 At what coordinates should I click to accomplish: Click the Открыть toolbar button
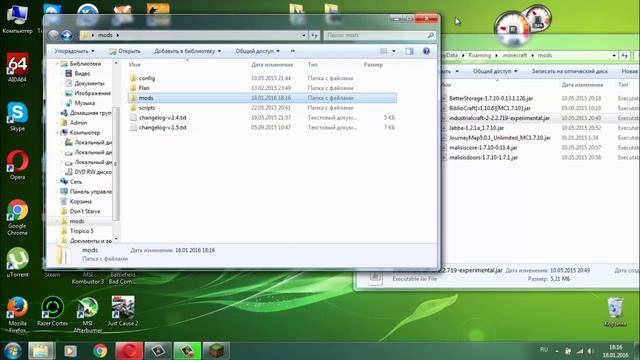point(124,51)
